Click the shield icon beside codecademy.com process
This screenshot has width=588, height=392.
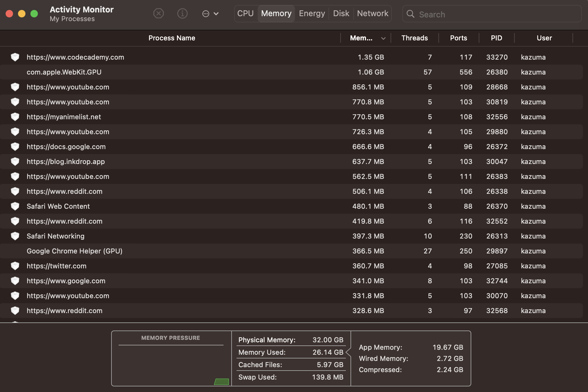[15, 57]
